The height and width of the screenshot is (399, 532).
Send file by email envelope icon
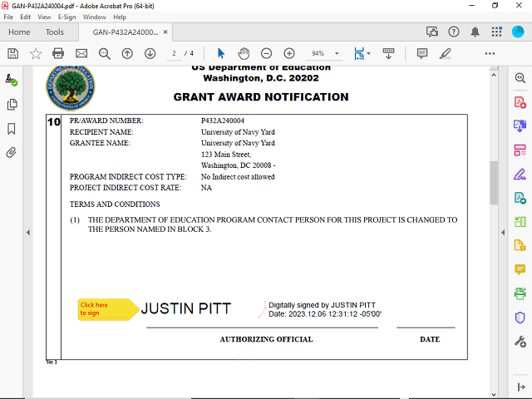81,53
